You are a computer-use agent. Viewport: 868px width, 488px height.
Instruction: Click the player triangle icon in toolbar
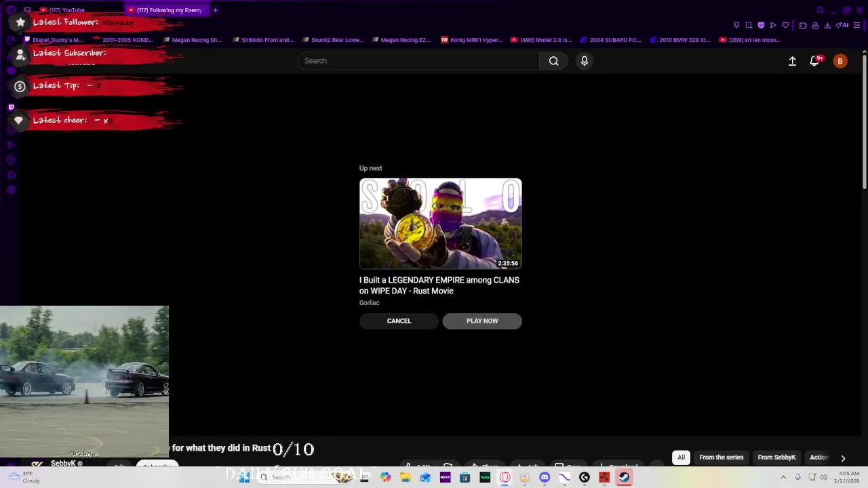773,25
